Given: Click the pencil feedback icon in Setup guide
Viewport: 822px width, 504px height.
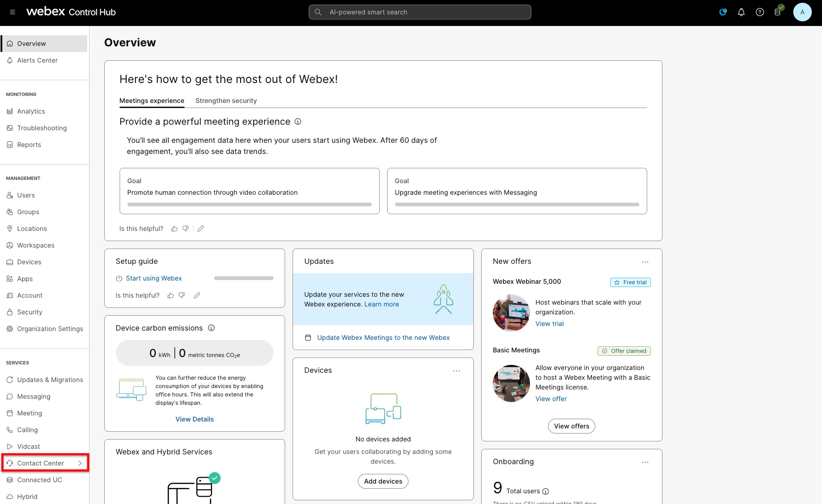Looking at the screenshot, I should pos(197,295).
